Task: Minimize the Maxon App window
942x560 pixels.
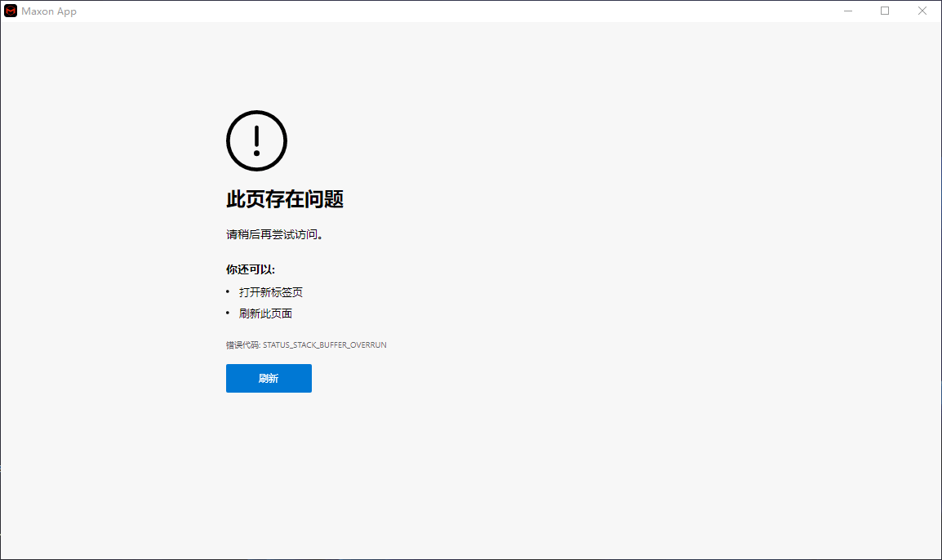Action: (847, 11)
